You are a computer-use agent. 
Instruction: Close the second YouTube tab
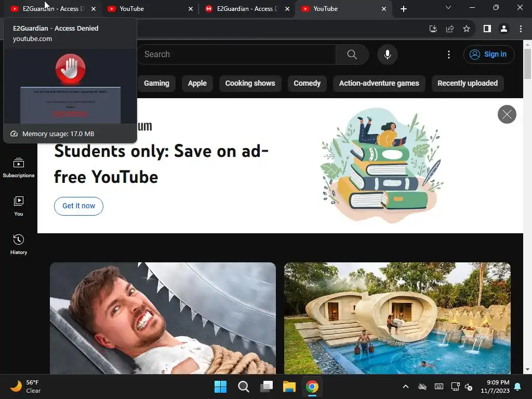(x=190, y=9)
